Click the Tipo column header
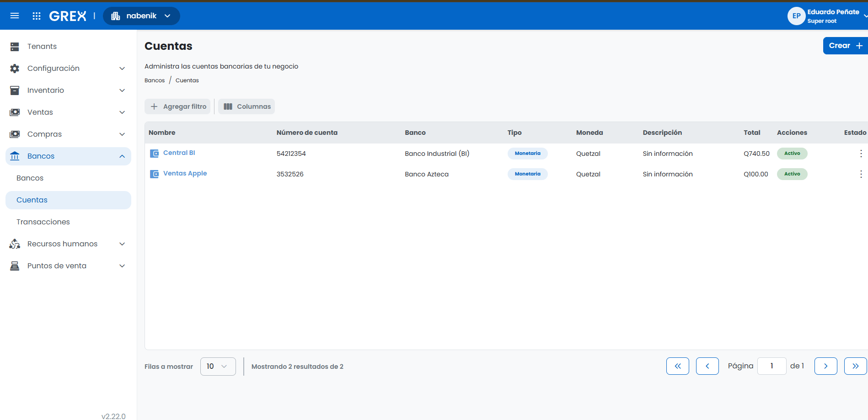Screen dimensions: 868x420 point(514,133)
